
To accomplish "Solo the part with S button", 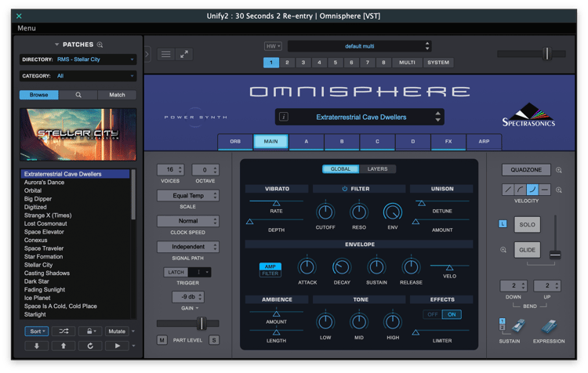I will (214, 340).
